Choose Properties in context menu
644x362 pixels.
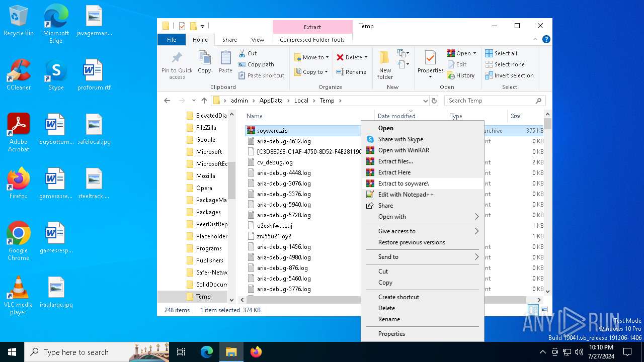[x=423, y=334]
